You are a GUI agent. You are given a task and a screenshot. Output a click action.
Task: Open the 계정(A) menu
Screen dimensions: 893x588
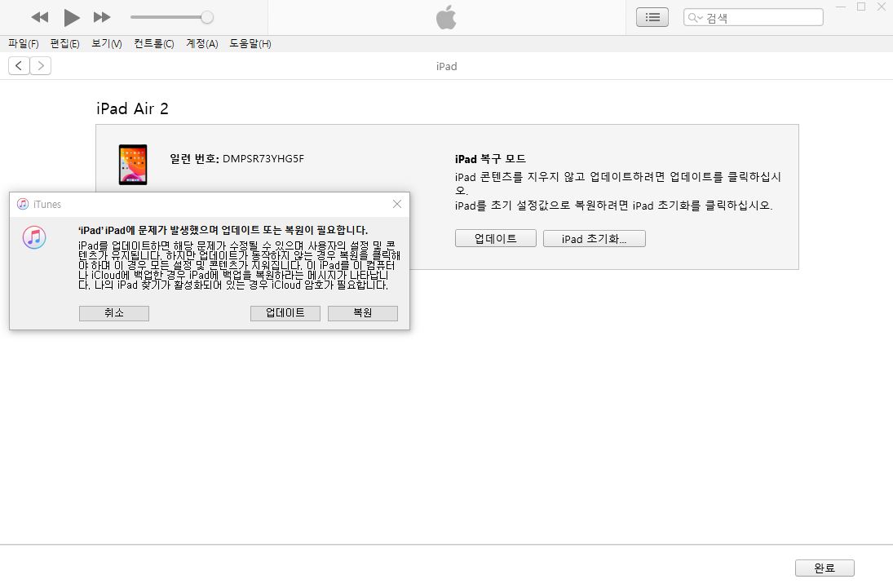[202, 44]
